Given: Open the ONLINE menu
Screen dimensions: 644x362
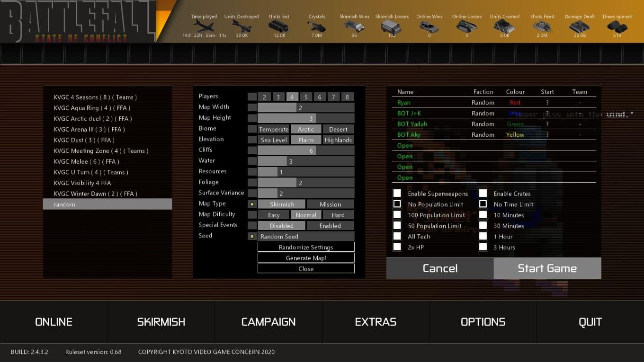Looking at the screenshot, I should (x=54, y=322).
